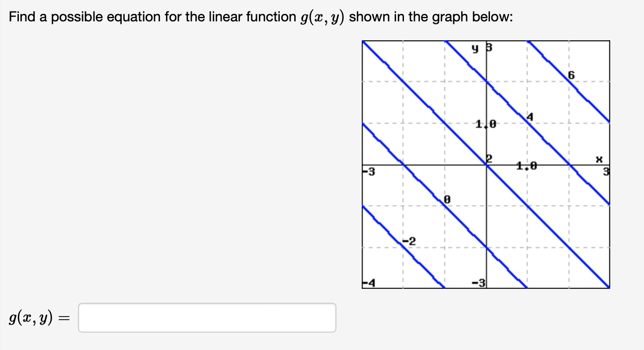Click the -3 label at the graph bottom
This screenshot has width=644, height=350.
click(x=479, y=282)
